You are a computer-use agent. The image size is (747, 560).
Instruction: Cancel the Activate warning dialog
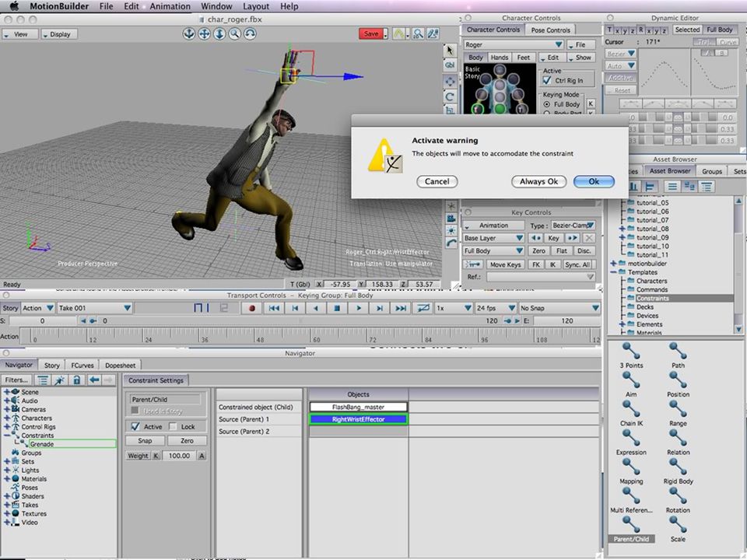click(437, 181)
